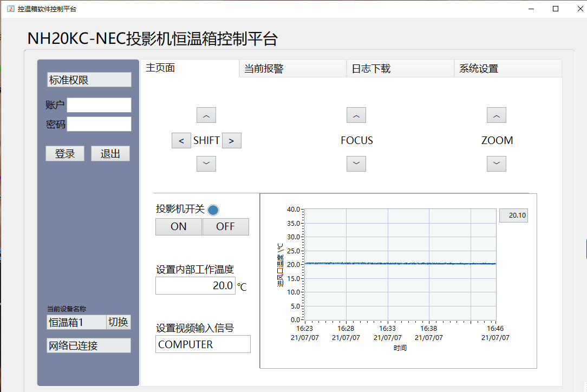Click the 标准权限 permission label
Viewport: 587px width, 392px height.
(x=89, y=80)
